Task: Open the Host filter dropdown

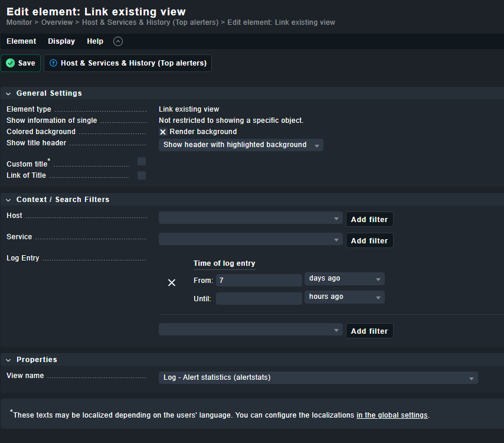Action: click(x=251, y=219)
